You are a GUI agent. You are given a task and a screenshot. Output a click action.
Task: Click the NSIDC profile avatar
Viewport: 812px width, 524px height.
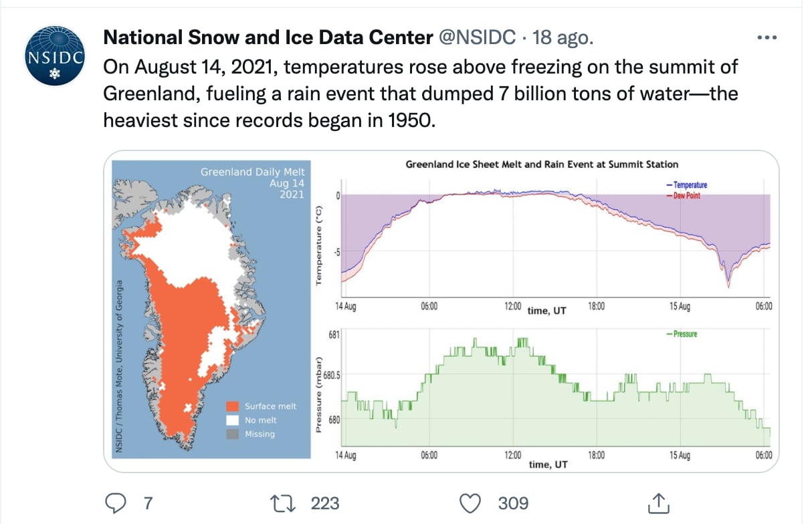point(55,55)
